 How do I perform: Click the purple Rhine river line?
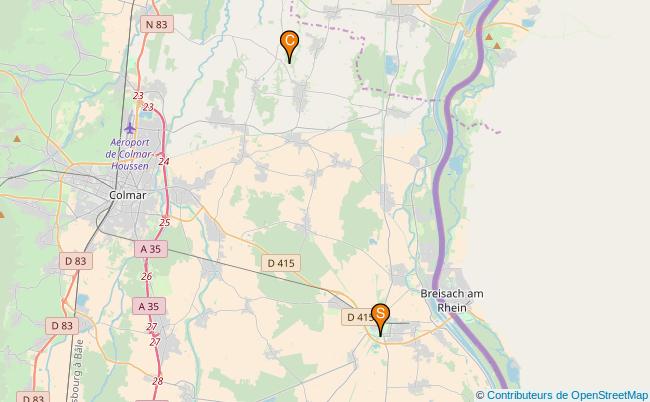[x=440, y=207]
